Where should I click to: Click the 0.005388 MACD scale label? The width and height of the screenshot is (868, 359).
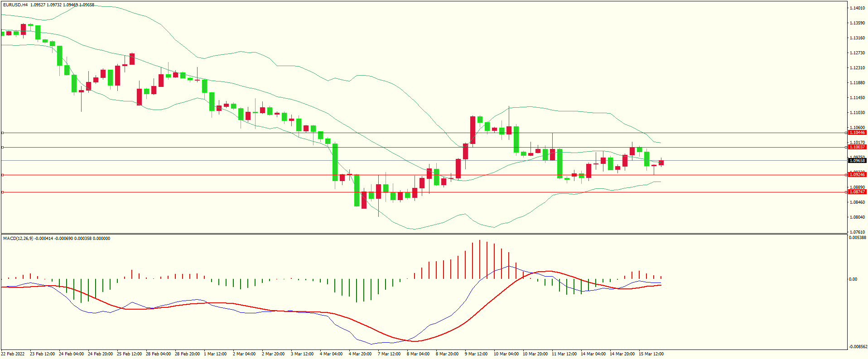point(858,238)
